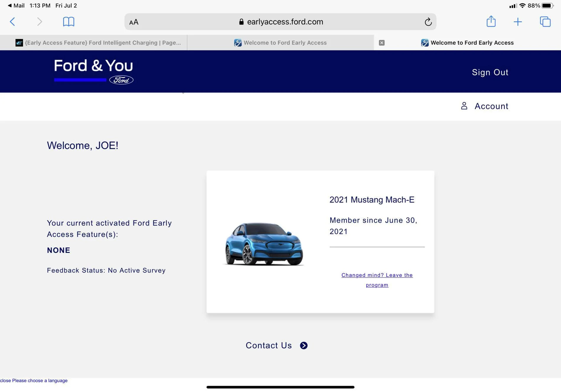
Task: Click the blue Mustang Mach-E image
Action: click(263, 244)
